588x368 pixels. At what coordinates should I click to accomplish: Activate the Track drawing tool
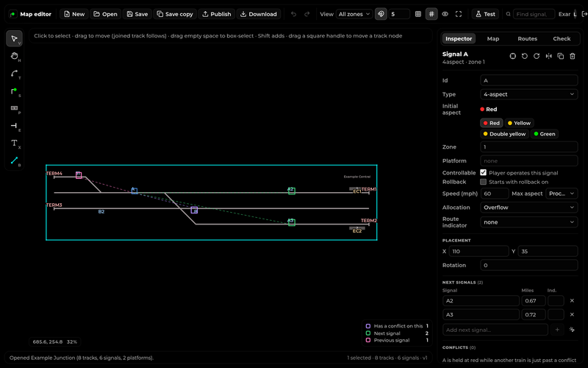pos(14,74)
